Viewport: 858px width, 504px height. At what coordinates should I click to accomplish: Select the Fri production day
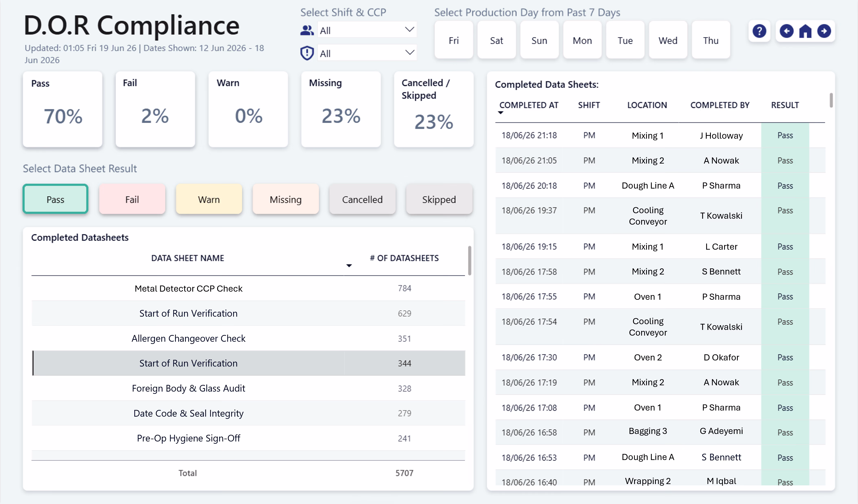coord(453,40)
